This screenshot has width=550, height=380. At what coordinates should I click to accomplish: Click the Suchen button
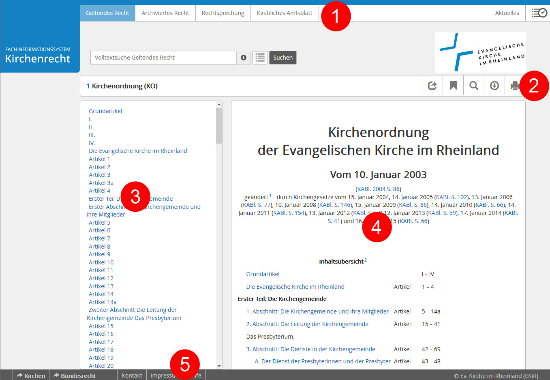pyautogui.click(x=283, y=58)
